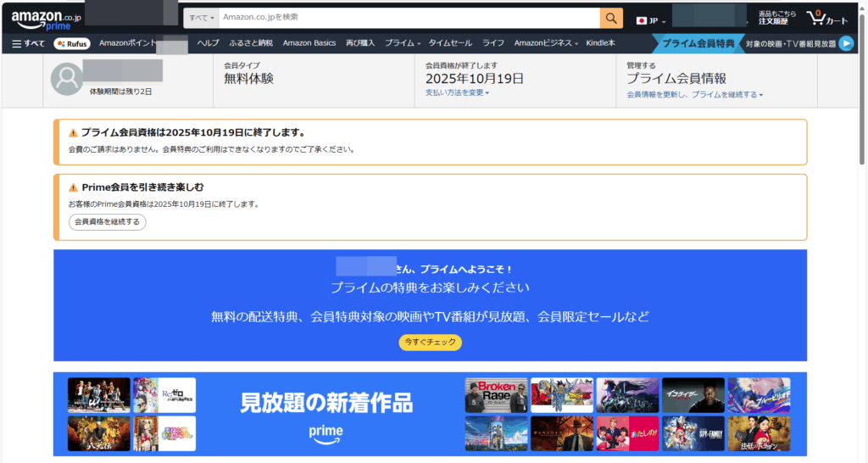Screen dimensions: 868x463
Task: Expand the 支払い方法を変更 dropdown
Action: coord(457,92)
